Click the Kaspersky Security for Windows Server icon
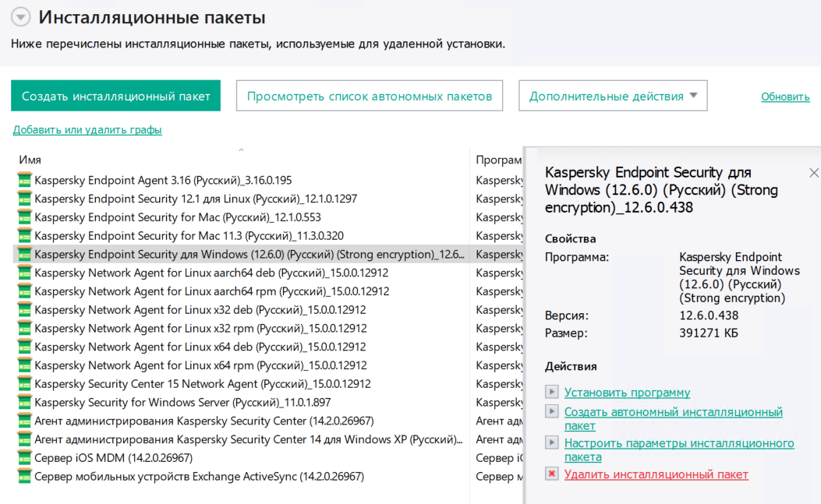Viewport: 821px width, 504px height. click(x=23, y=403)
